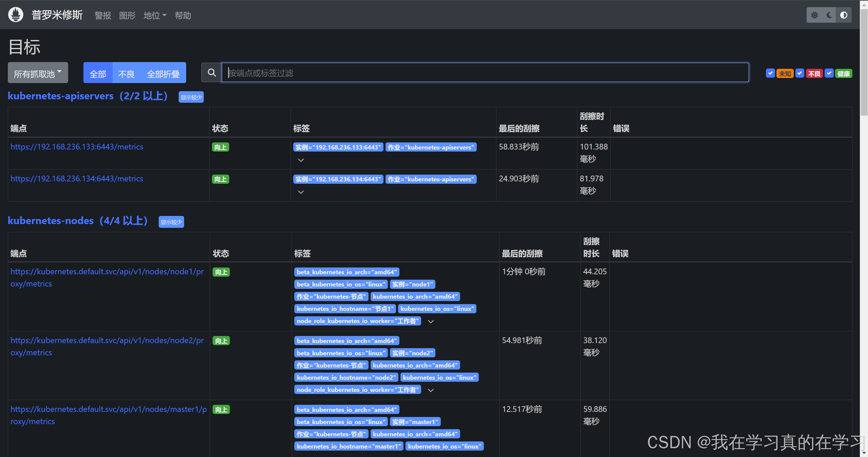The image size is (868, 457).
Task: Toggle the 健康 (healthy) checkbox
Action: coord(829,73)
